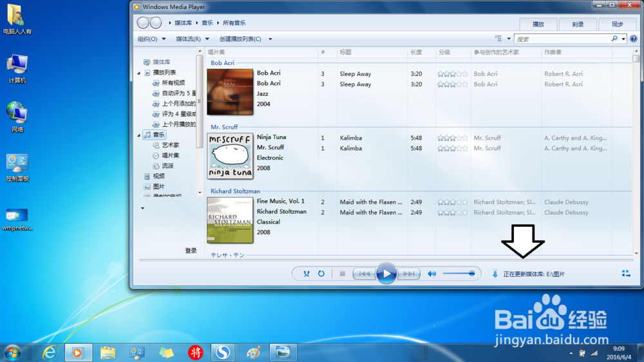Go forward with the forward arrow
Image resolution: width=644 pixels, height=362 pixels.
click(x=156, y=23)
